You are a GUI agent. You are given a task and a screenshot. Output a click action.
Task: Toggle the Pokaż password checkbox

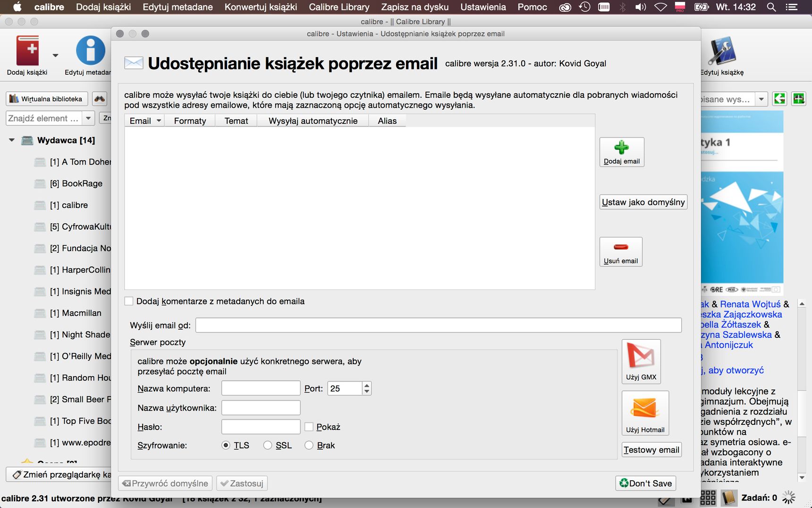pyautogui.click(x=309, y=427)
